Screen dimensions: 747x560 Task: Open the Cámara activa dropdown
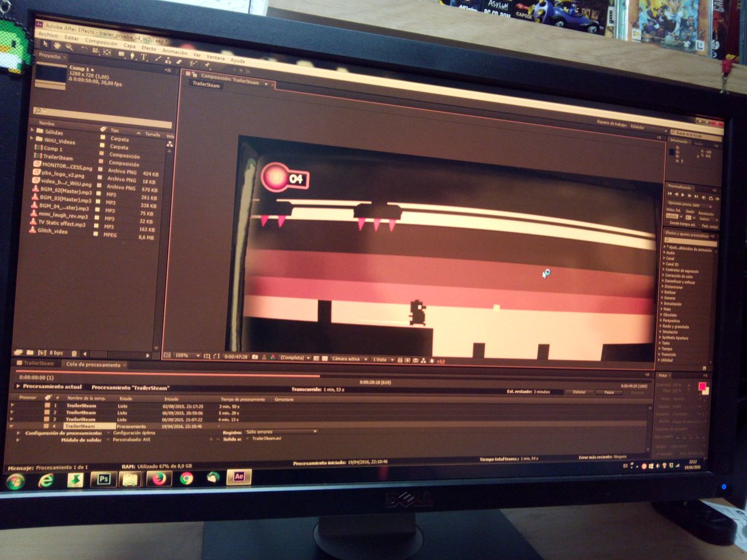pyautogui.click(x=349, y=359)
